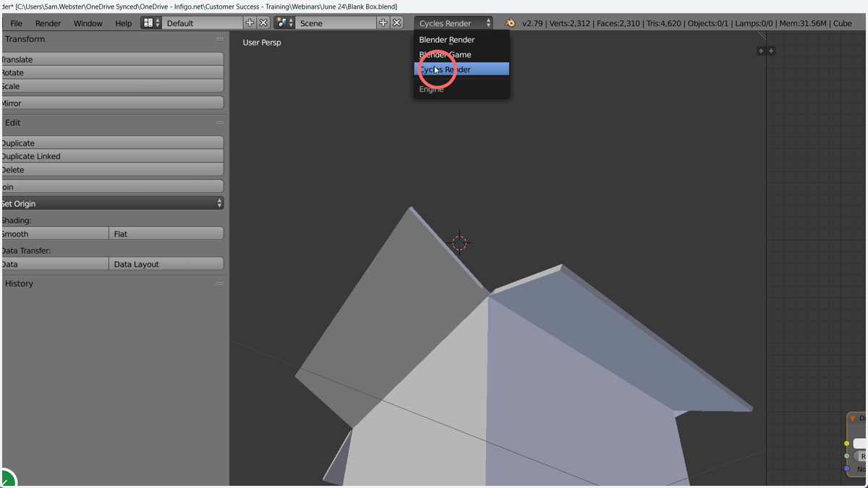The height and width of the screenshot is (488, 868).
Task: Click the History panel grip handle
Action: [219, 283]
